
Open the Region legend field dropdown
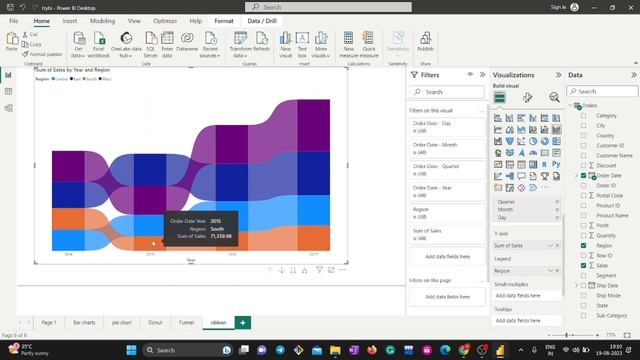pos(550,271)
